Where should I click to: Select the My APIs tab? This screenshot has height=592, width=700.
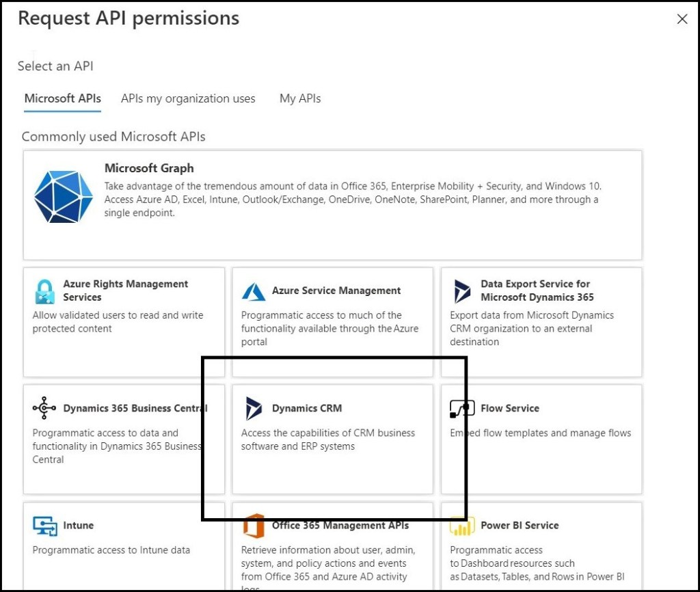click(300, 98)
